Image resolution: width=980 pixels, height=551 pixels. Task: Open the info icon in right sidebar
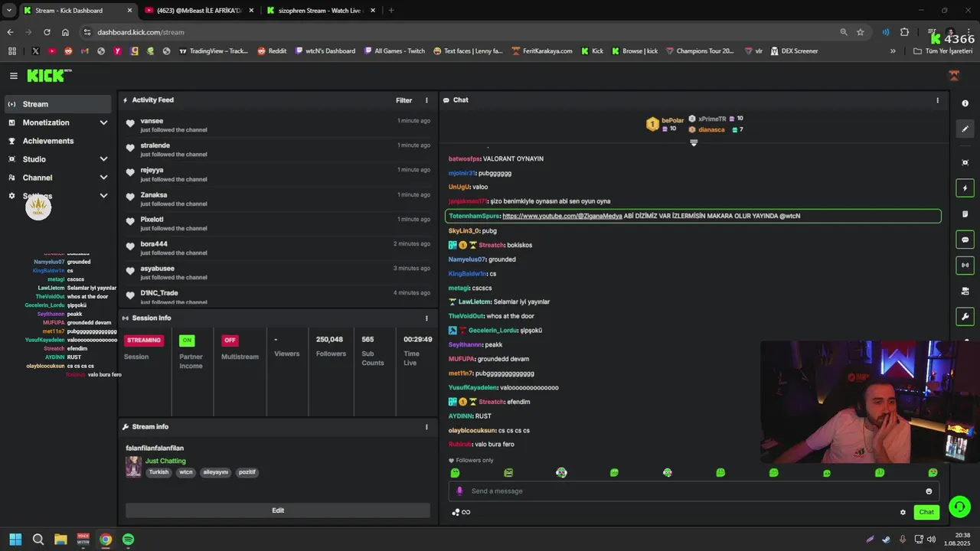(x=965, y=103)
